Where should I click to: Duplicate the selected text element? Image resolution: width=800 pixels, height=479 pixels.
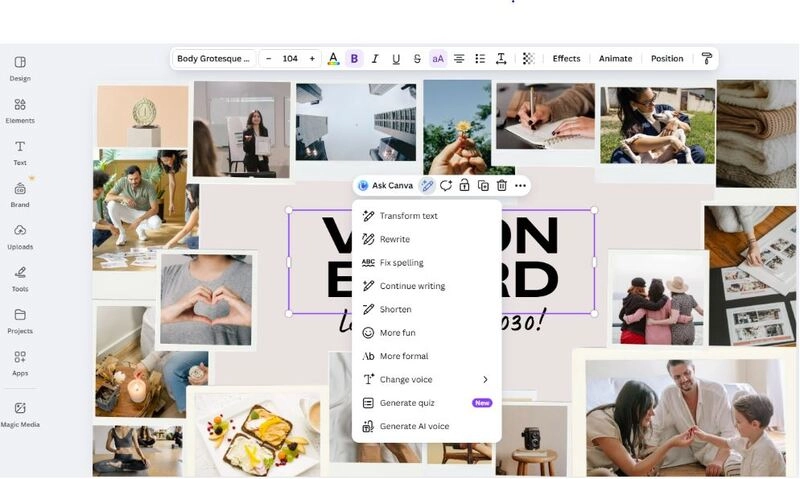[x=483, y=186]
